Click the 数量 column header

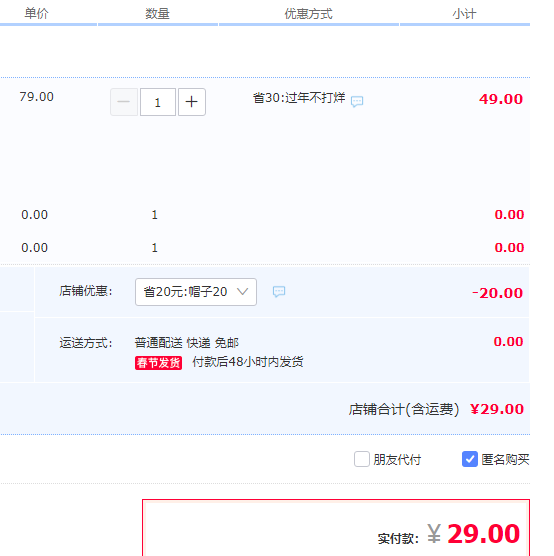[157, 13]
